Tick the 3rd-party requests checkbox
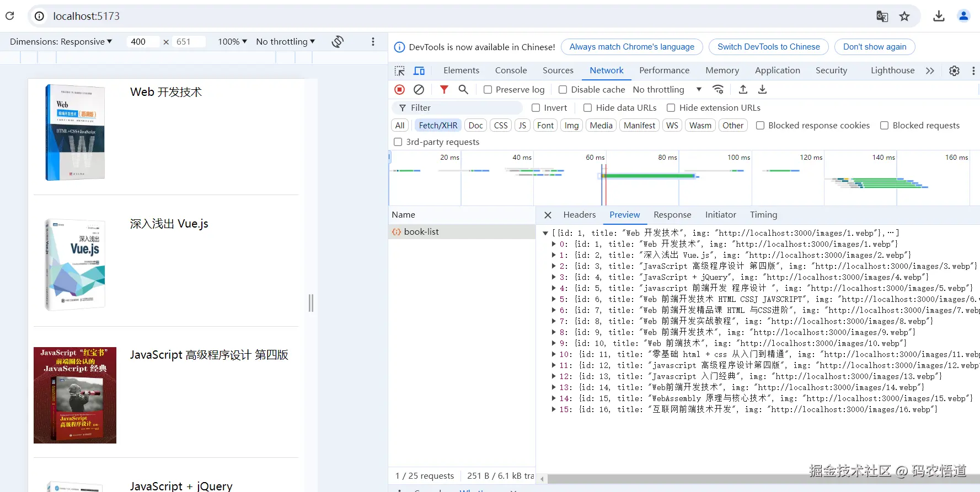Screen dimensions: 980x492 pos(398,142)
